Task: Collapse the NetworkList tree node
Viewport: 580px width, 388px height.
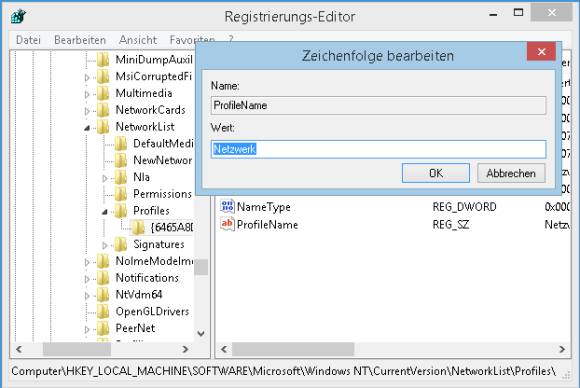Action: click(x=87, y=128)
